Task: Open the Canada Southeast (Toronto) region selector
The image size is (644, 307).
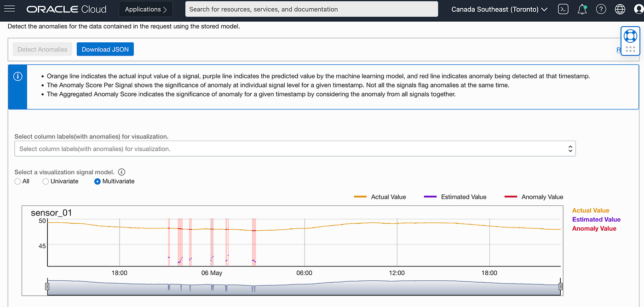Action: click(x=499, y=9)
